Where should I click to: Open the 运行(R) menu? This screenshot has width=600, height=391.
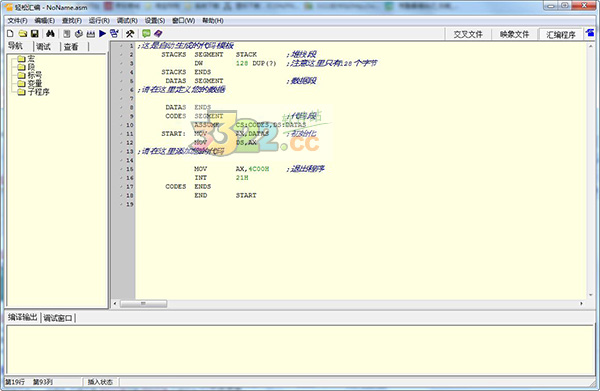coord(99,21)
